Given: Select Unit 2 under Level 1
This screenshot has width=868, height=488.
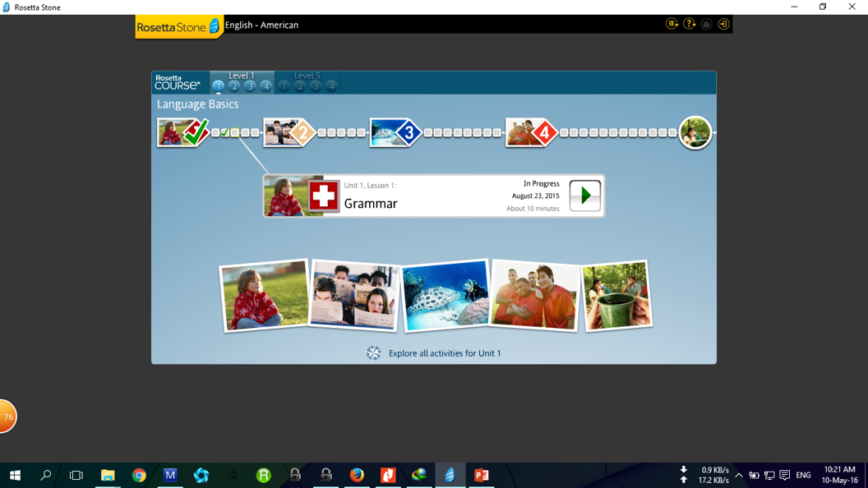Looking at the screenshot, I should click(234, 86).
